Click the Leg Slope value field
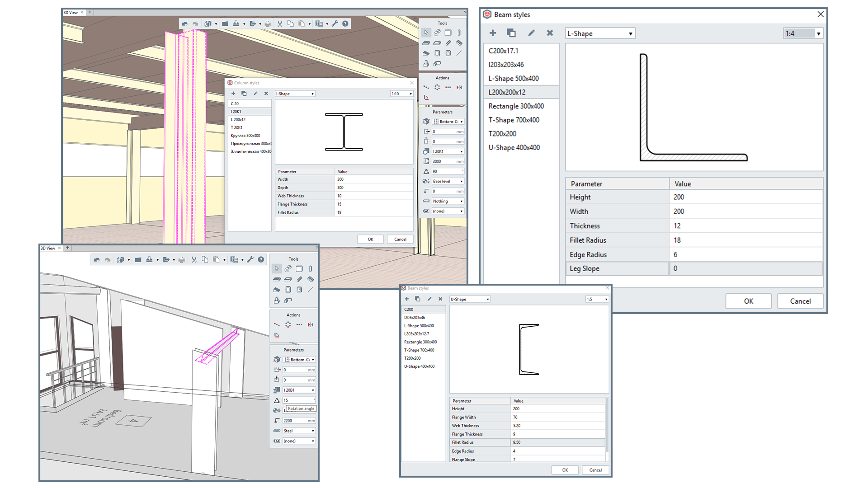868x488 pixels. [745, 268]
